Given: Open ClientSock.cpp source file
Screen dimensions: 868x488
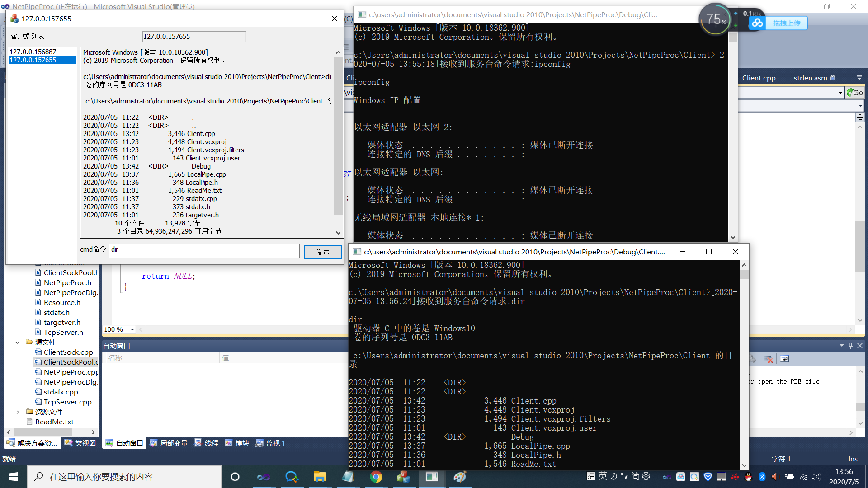Looking at the screenshot, I should click(68, 352).
